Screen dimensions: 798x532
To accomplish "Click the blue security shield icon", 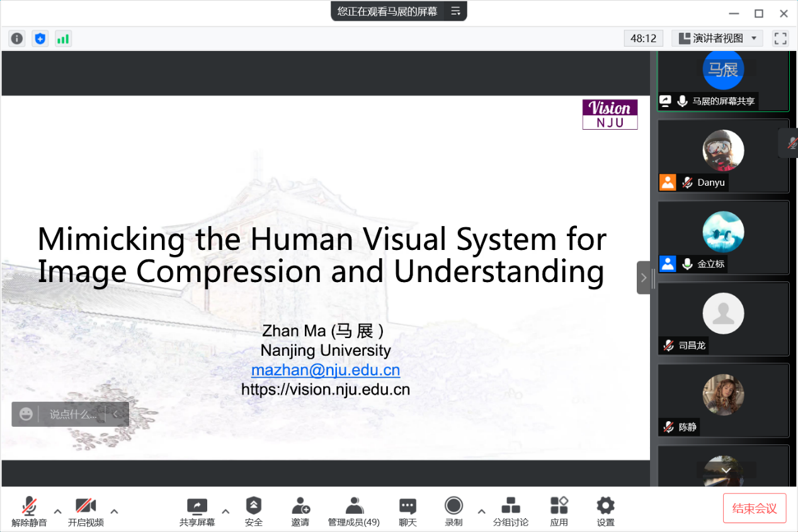I will [40, 38].
